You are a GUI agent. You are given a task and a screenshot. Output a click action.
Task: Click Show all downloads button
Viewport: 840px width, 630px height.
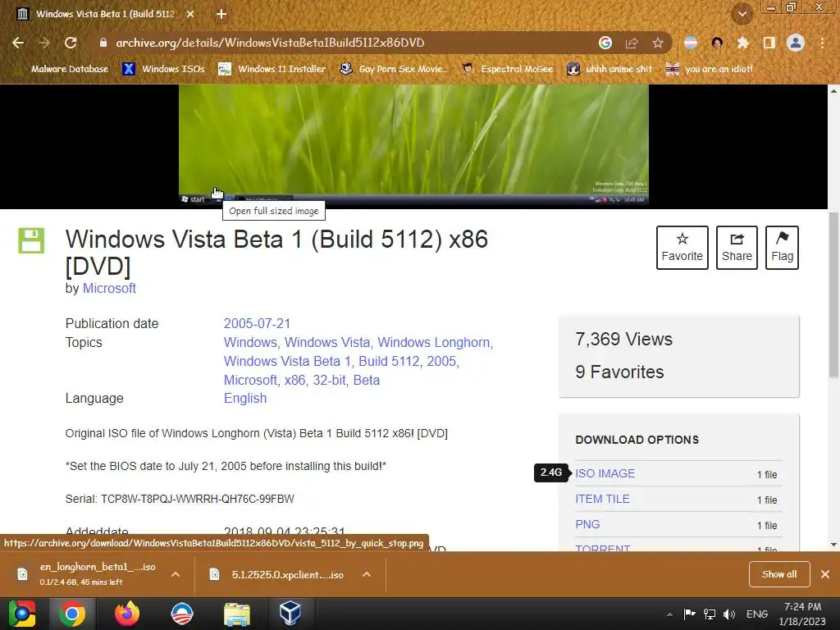coord(779,574)
